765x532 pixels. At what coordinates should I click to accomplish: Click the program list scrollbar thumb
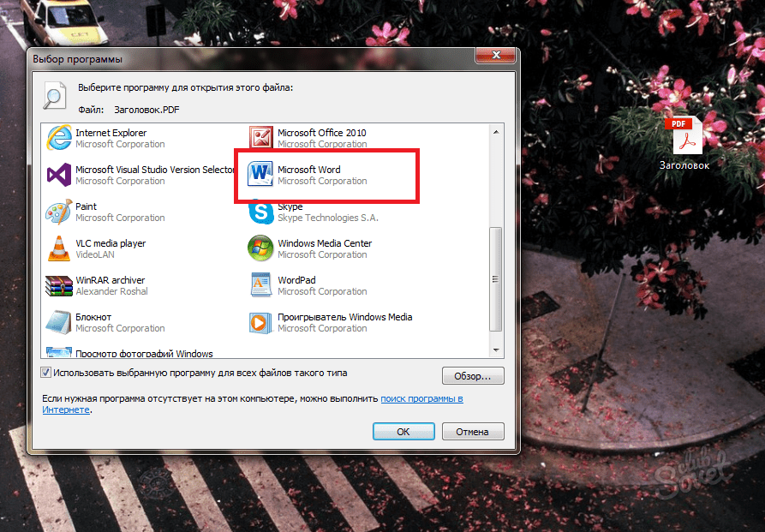click(496, 279)
